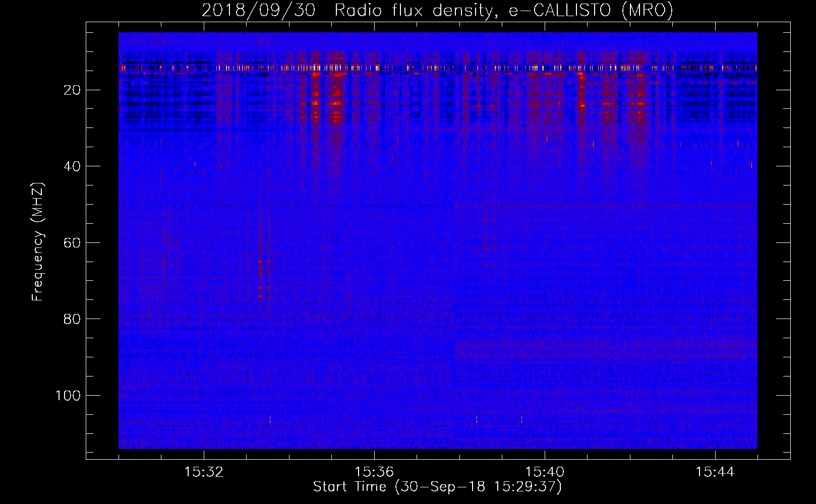Click the plot title '2018/09/30 Radio flux density'
Viewport: 816px width, 504px height.
coord(437,11)
